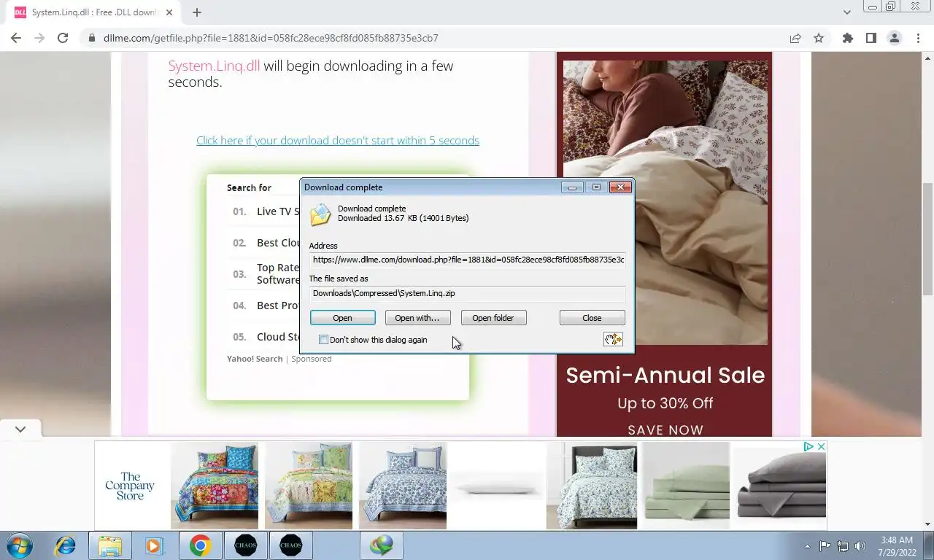Toggle the browser side panel icon
This screenshot has width=934, height=560.
871,38
